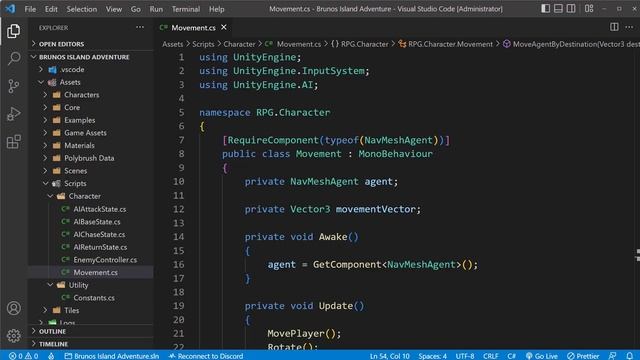The height and width of the screenshot is (360, 640).
Task: Select the Movement.cs editor tab
Action: [x=193, y=27]
